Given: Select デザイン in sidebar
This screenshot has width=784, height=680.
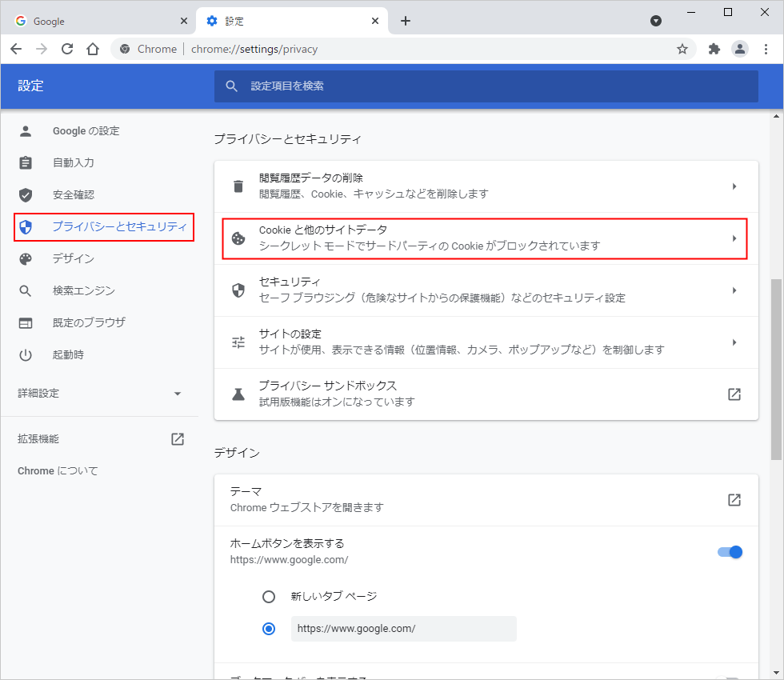Looking at the screenshot, I should coord(74,259).
